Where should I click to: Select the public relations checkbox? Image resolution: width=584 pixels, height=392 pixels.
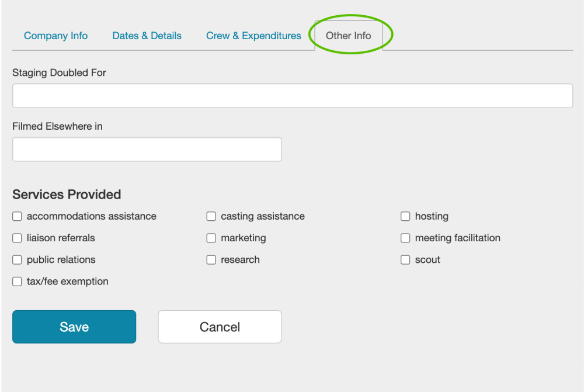pos(17,260)
